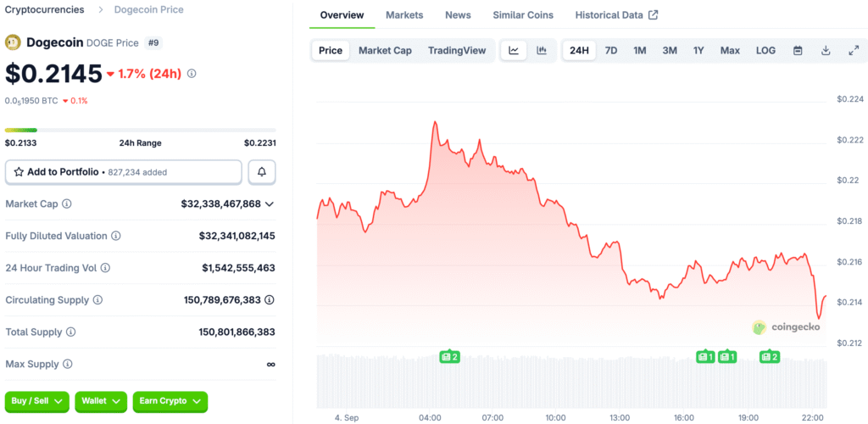This screenshot has height=424, width=868.
Task: Click info icon next to 24 Hour Trading Vol
Action: (104, 268)
